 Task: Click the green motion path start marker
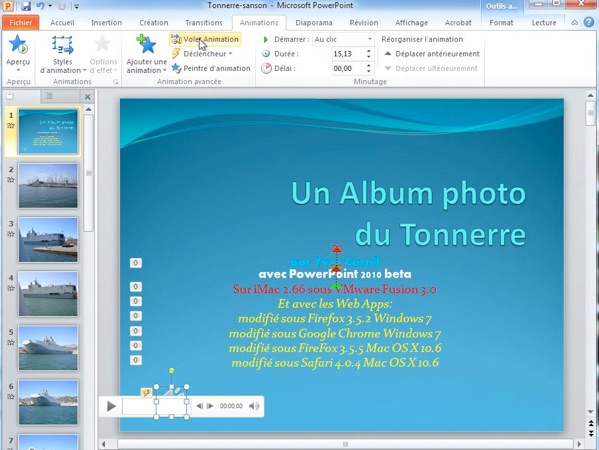[x=336, y=285]
